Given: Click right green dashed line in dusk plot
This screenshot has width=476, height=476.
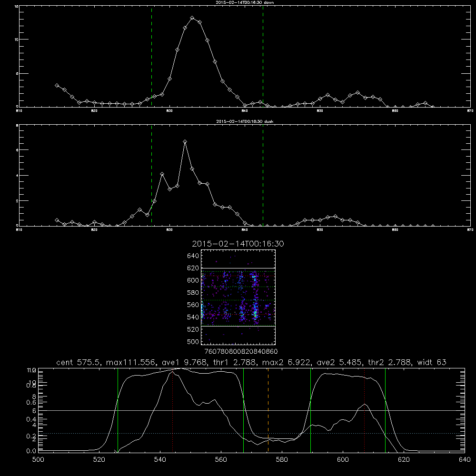Looking at the screenshot, I should pos(263,175).
